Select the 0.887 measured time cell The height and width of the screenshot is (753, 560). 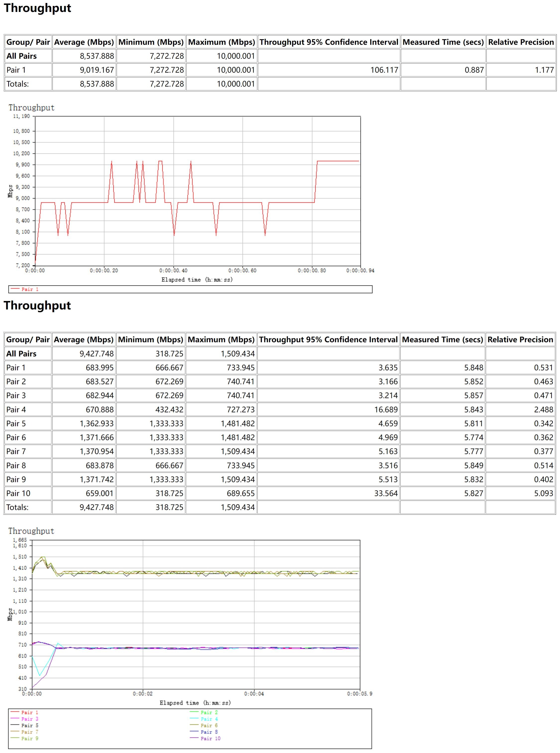click(474, 70)
